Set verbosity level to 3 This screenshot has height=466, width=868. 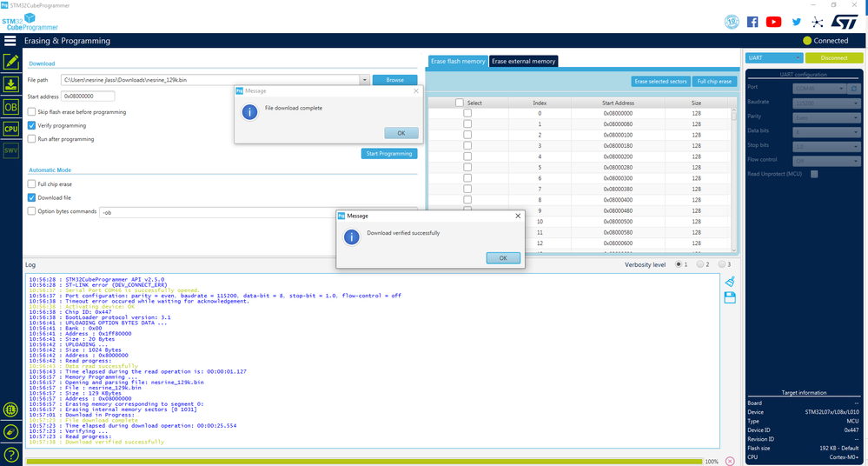point(722,264)
